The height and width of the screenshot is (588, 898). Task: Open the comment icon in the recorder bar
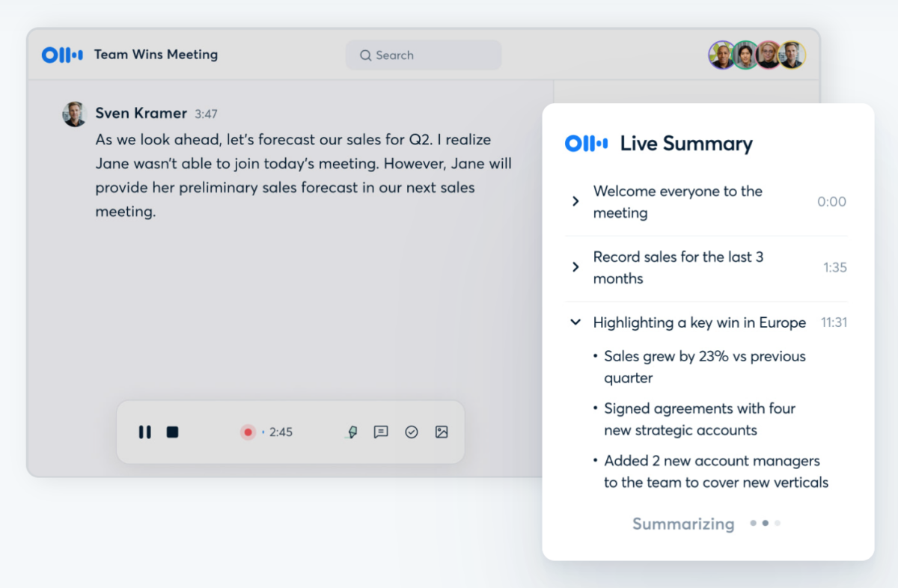[382, 432]
